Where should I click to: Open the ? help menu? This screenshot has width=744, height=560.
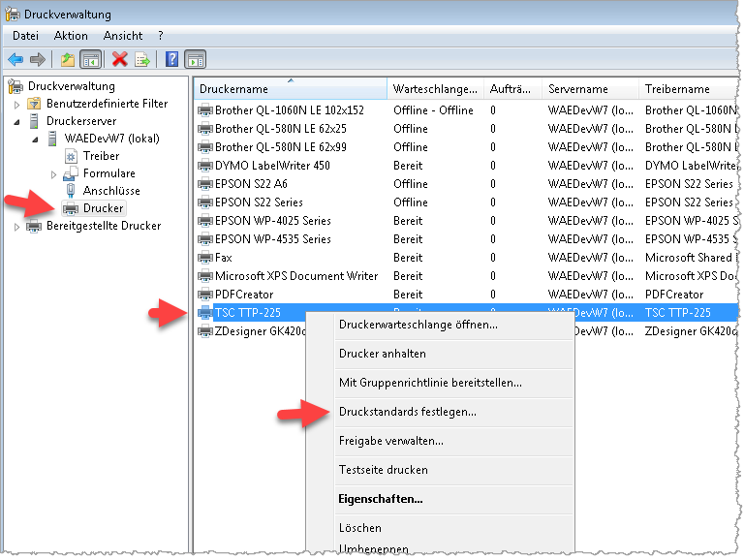point(161,36)
